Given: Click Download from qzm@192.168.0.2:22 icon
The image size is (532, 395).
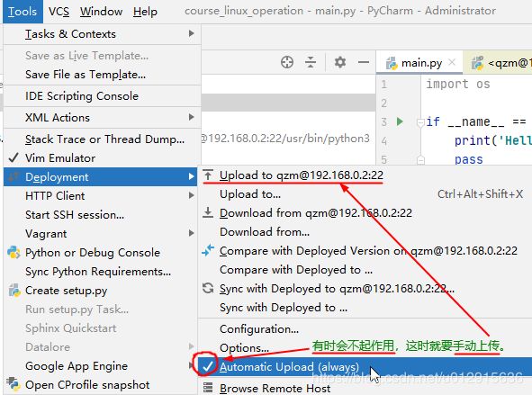Looking at the screenshot, I should click(208, 212).
